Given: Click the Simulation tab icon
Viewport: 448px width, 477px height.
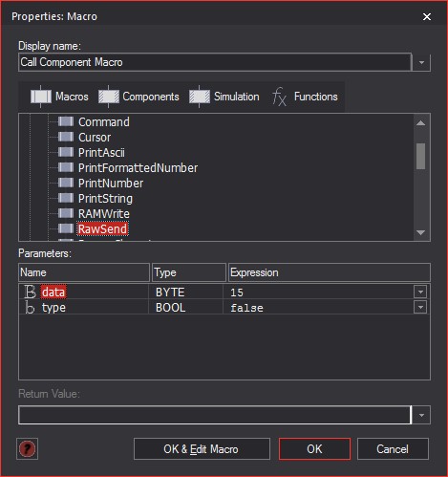Looking at the screenshot, I should tap(200, 97).
